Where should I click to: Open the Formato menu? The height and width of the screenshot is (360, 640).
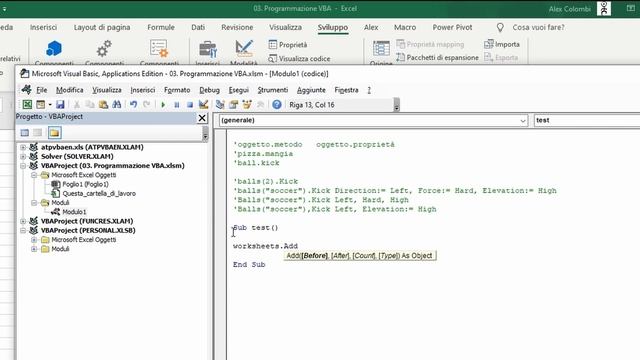pyautogui.click(x=177, y=90)
